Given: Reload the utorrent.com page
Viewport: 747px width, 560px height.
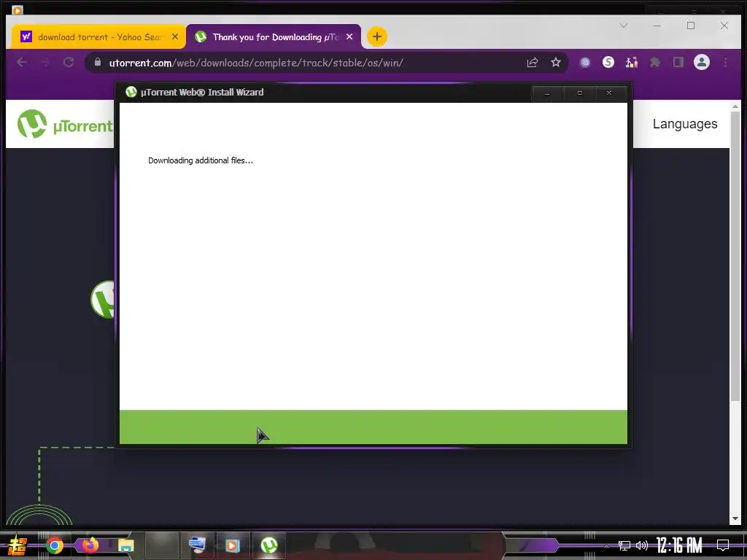Looking at the screenshot, I should (x=69, y=63).
